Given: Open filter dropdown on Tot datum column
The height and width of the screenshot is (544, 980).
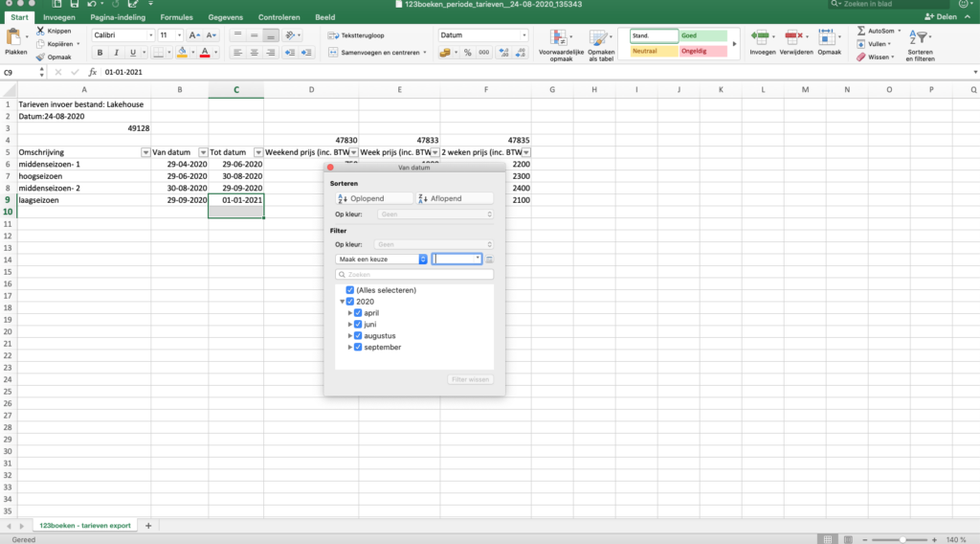Looking at the screenshot, I should pyautogui.click(x=258, y=152).
